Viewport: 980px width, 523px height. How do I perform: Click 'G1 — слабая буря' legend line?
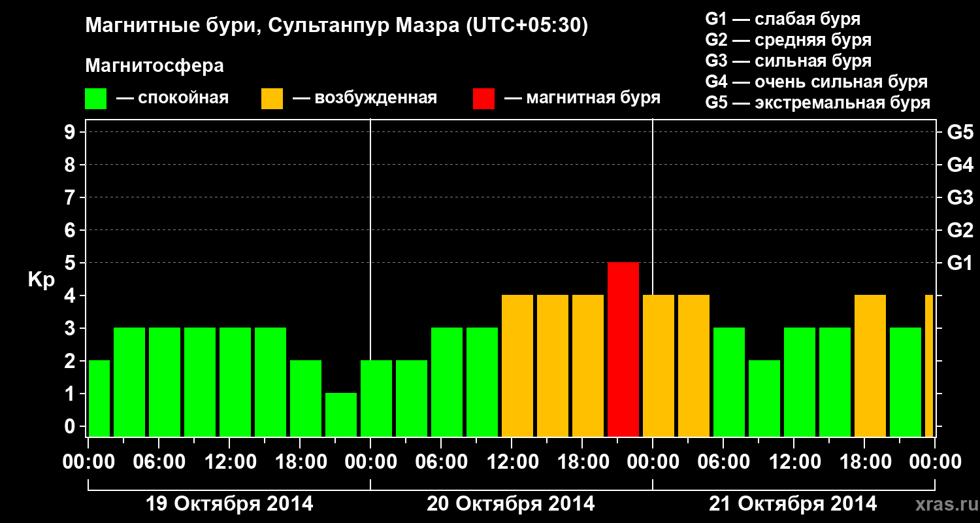(783, 19)
